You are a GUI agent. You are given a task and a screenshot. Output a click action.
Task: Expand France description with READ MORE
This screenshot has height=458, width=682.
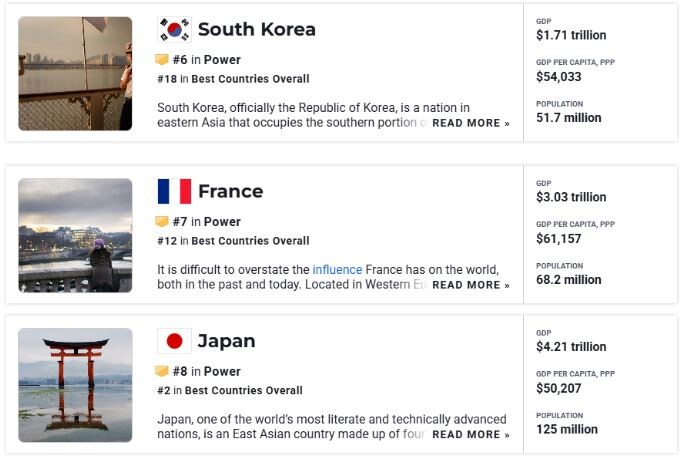pyautogui.click(x=471, y=285)
